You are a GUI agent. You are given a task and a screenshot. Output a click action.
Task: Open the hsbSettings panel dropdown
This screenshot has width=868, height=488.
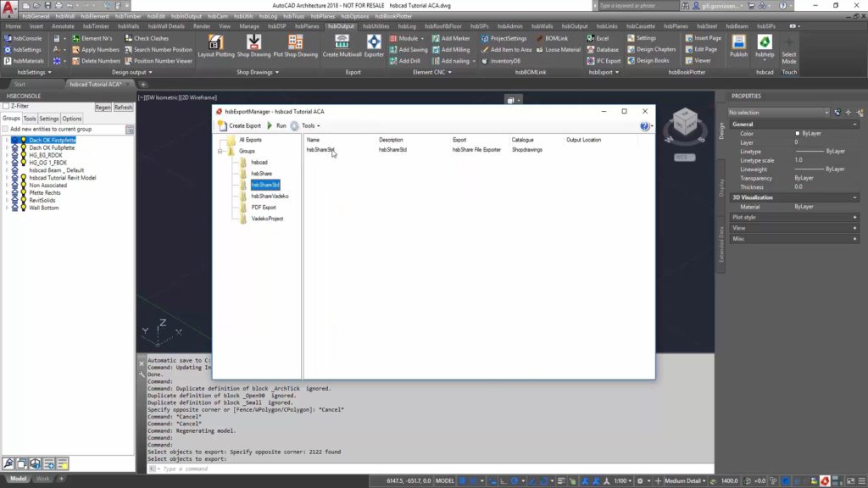34,73
